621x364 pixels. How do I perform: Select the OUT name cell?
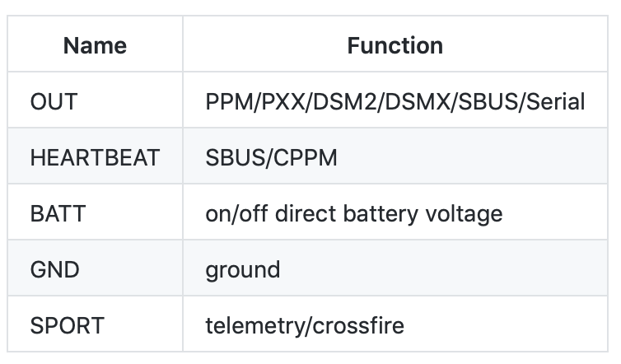point(54,101)
